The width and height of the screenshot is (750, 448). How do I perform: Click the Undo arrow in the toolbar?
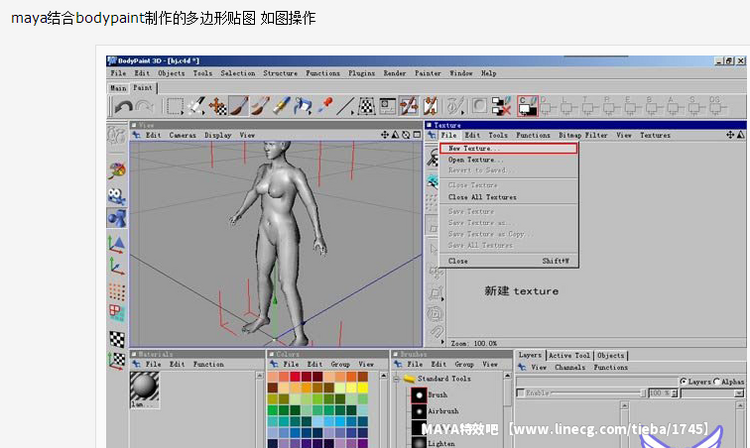pyautogui.click(x=123, y=107)
